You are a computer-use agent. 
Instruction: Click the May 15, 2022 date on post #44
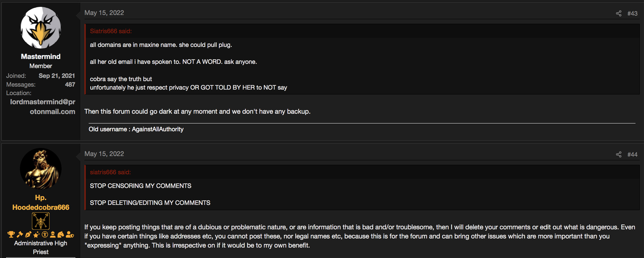[104, 154]
